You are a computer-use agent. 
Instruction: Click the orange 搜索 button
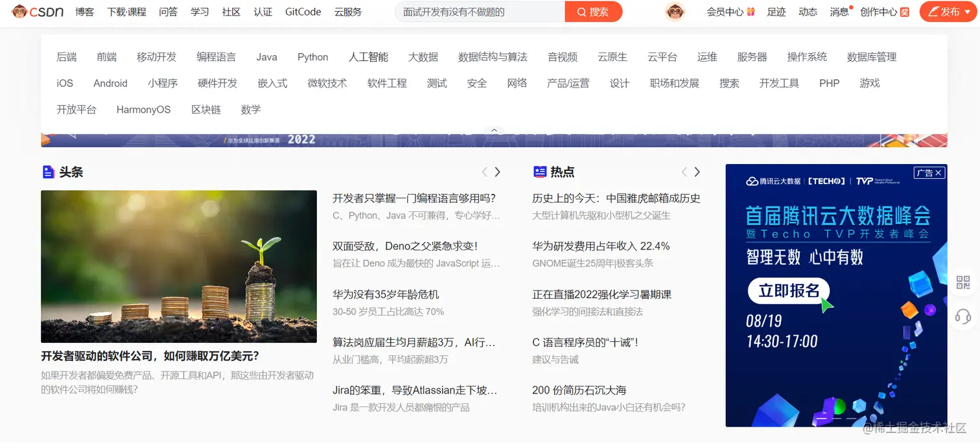coord(593,11)
